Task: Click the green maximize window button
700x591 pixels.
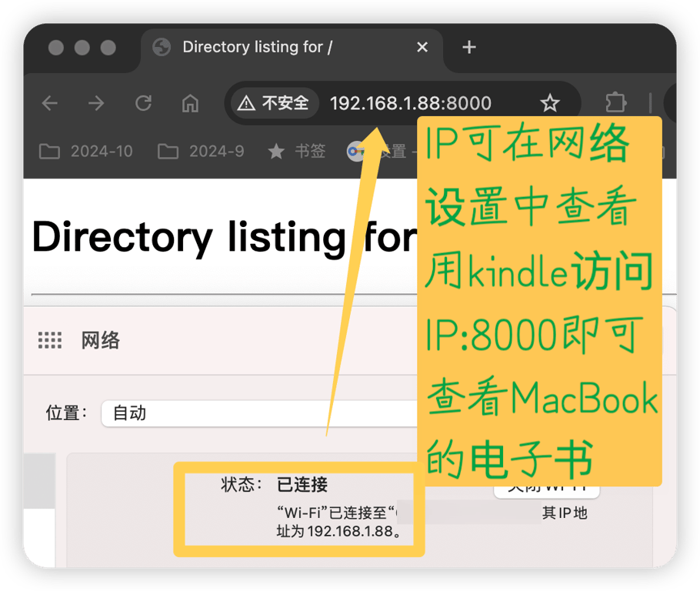Action: click(108, 48)
